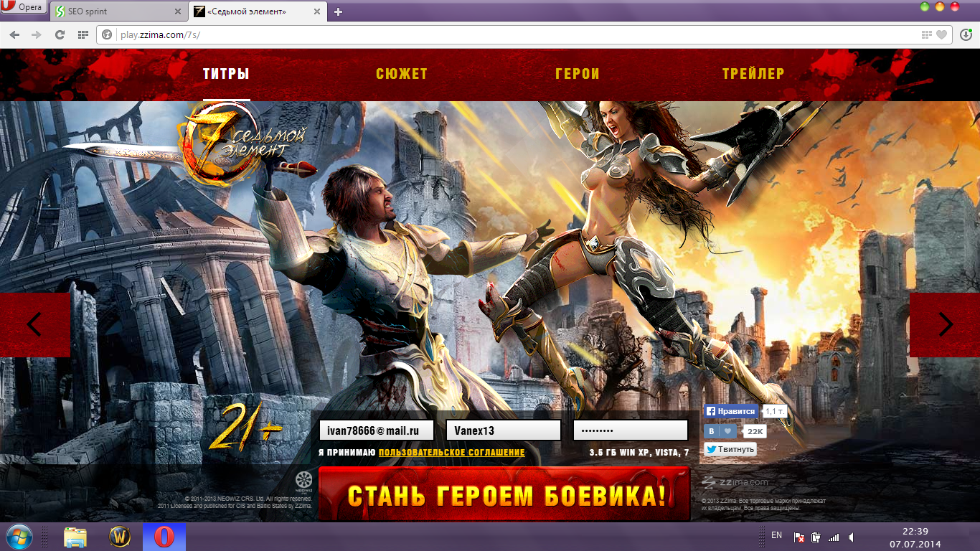The height and width of the screenshot is (551, 980).
Task: Open the ТРЕЙЛЕР section
Action: coord(753,74)
